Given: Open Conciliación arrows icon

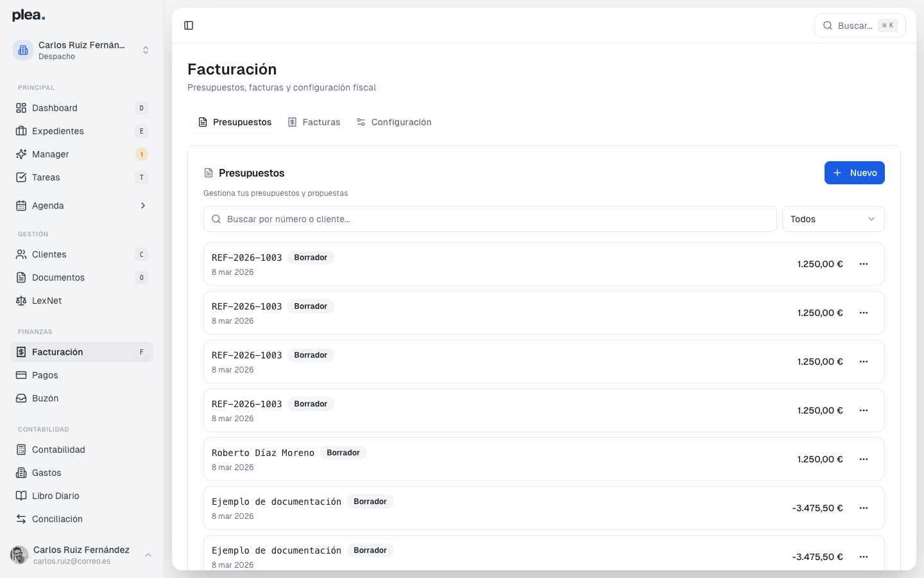Looking at the screenshot, I should 21,519.
